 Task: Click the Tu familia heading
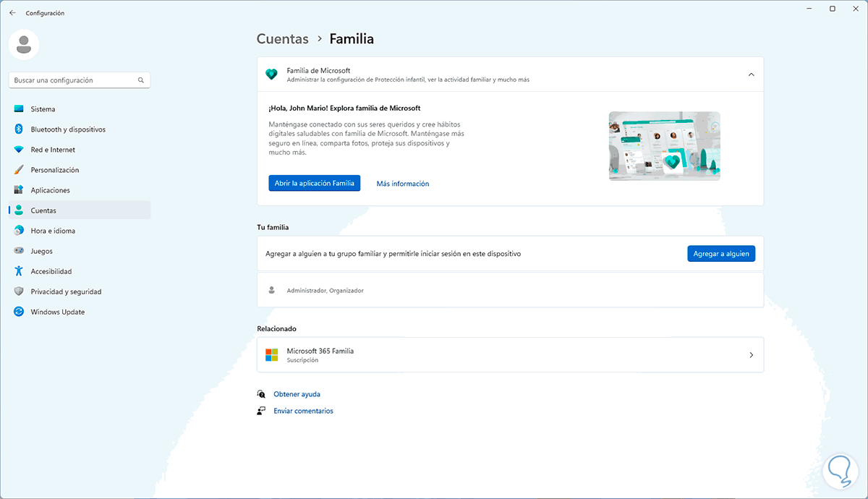[x=273, y=227]
